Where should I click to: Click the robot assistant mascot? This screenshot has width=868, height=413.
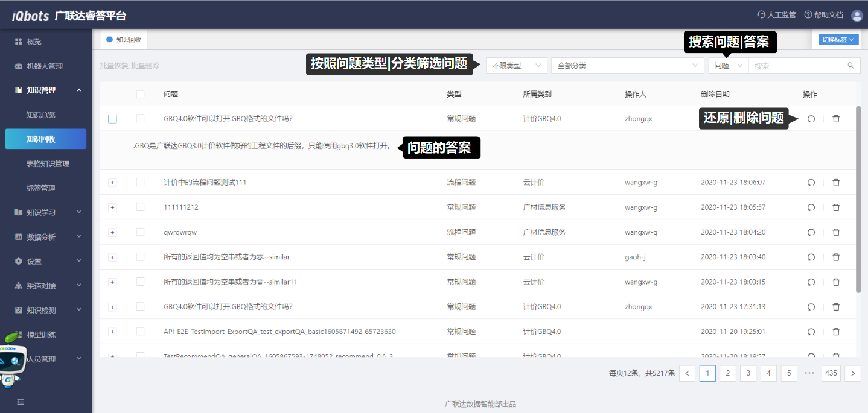pos(12,360)
